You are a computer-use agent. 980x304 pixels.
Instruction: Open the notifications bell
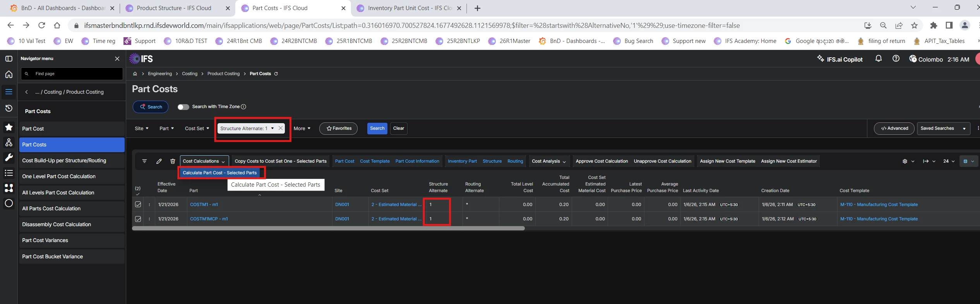pyautogui.click(x=879, y=58)
